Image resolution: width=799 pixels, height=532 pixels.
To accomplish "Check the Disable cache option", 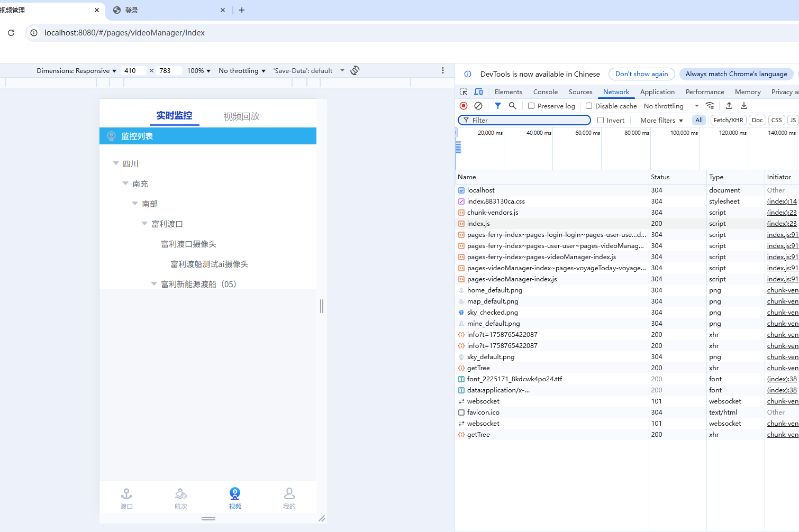I will [x=589, y=106].
